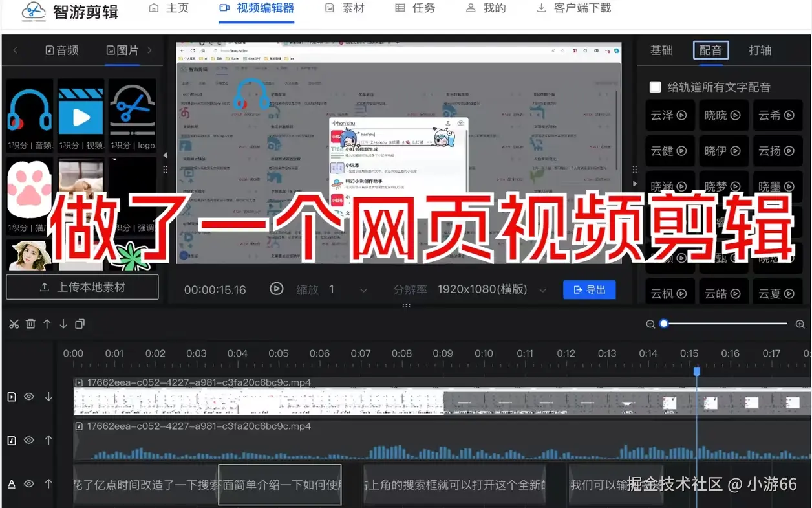Click the trash delete icon in timeline toolbar
812x508 pixels.
click(30, 324)
